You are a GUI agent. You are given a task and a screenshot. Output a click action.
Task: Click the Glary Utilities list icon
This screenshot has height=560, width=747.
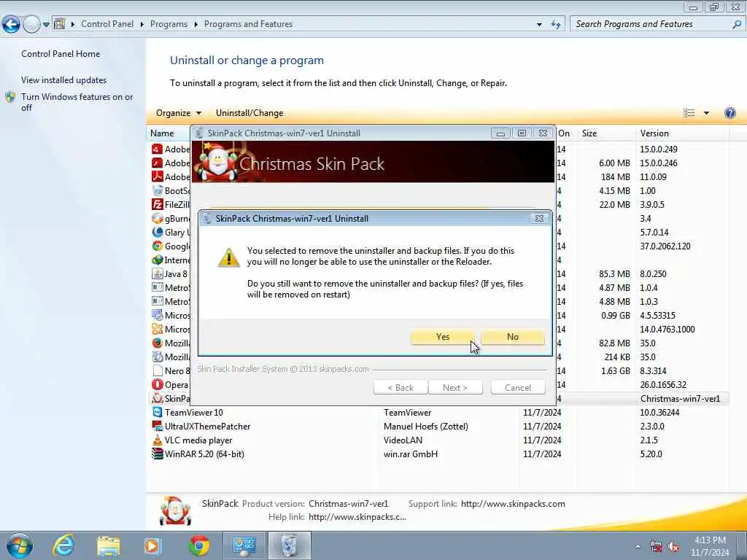coord(158,232)
